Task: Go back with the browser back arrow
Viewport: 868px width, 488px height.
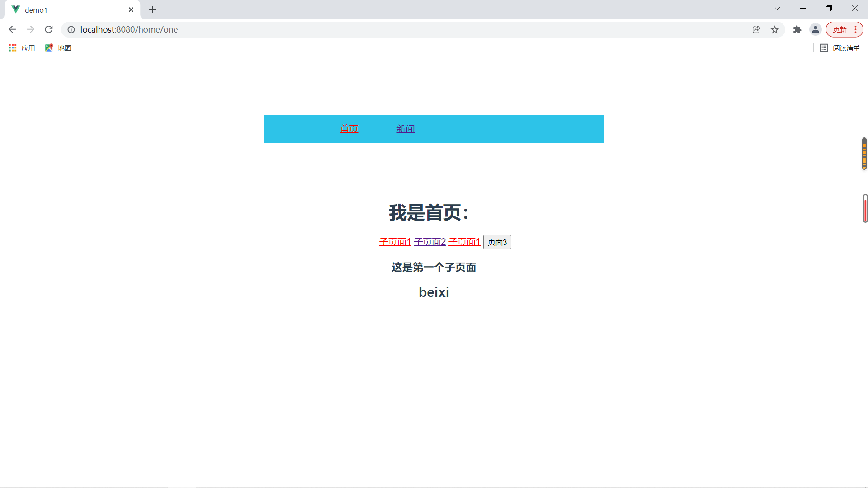Action: point(12,29)
